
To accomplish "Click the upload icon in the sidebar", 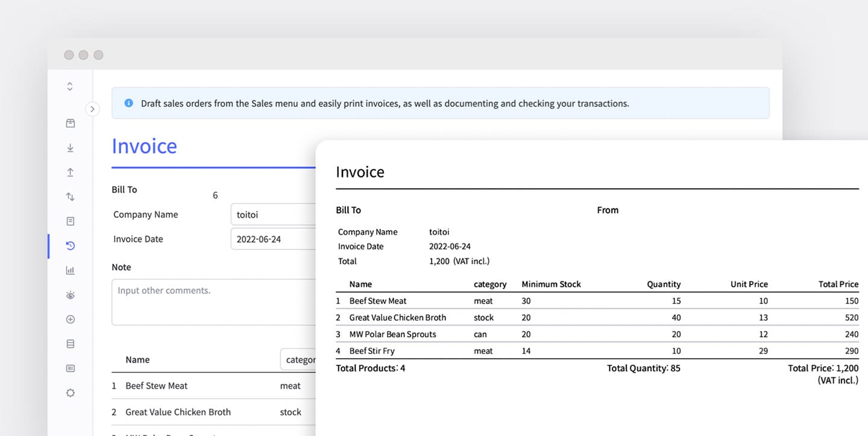I will coord(70,172).
